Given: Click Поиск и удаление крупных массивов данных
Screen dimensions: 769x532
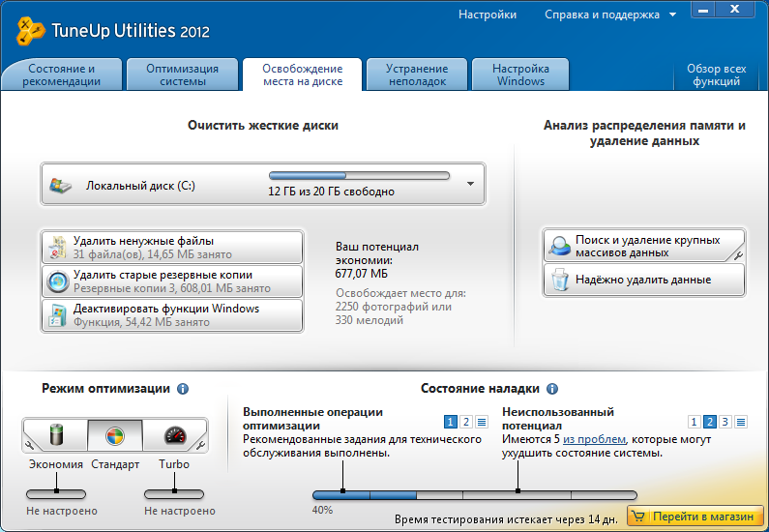Looking at the screenshot, I should (644, 246).
